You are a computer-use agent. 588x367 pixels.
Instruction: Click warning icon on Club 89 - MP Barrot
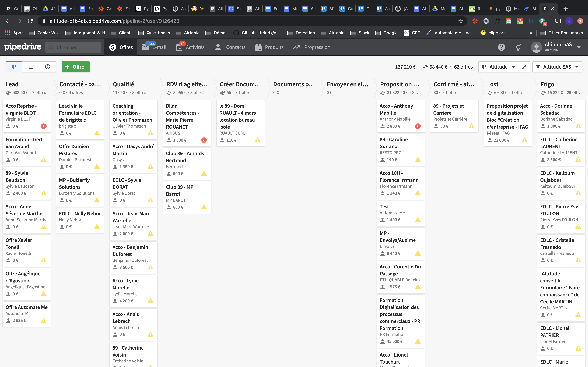click(204, 207)
